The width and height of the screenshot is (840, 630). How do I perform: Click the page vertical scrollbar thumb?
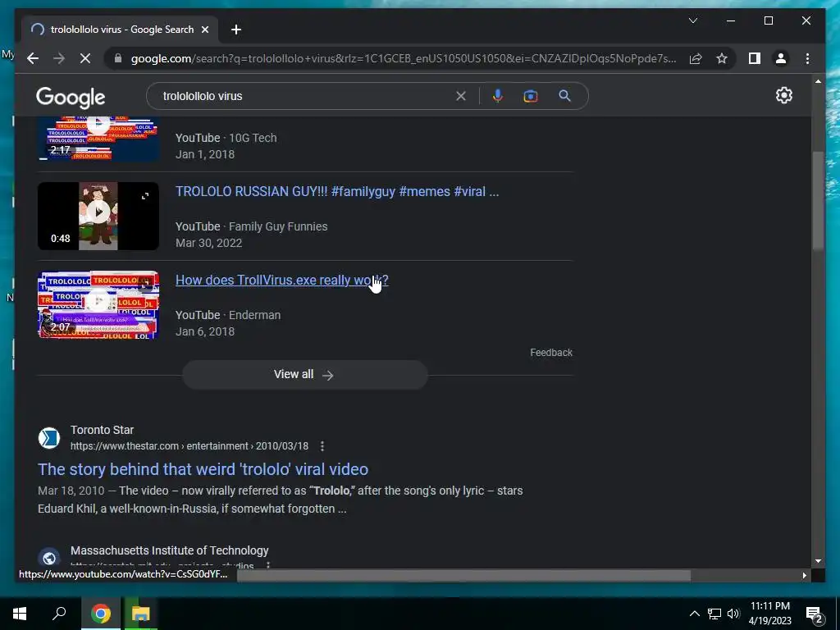(818, 201)
